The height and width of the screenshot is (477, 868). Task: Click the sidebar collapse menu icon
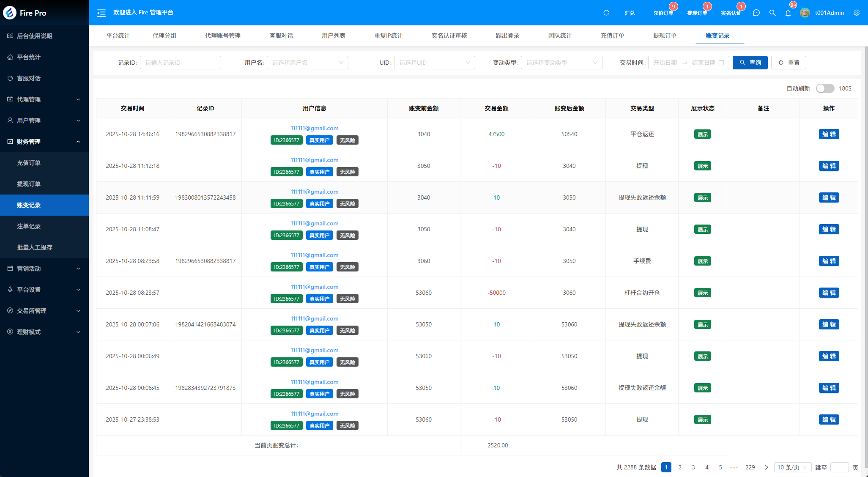[x=101, y=13]
